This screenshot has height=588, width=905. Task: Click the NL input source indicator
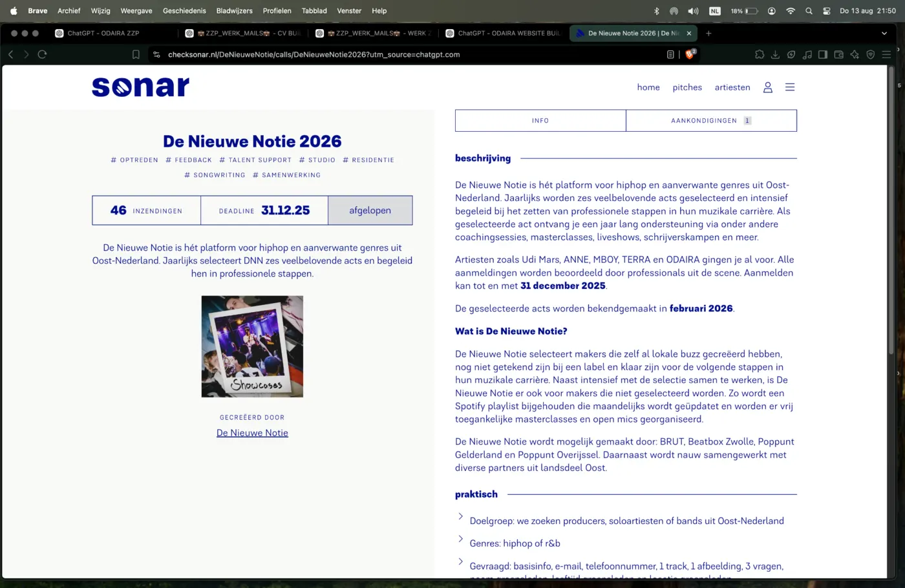(714, 11)
